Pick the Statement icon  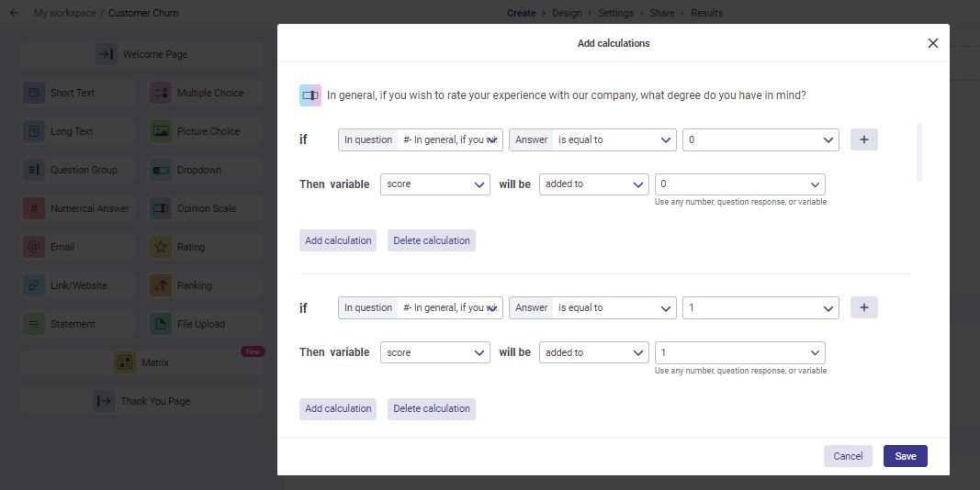pyautogui.click(x=34, y=324)
